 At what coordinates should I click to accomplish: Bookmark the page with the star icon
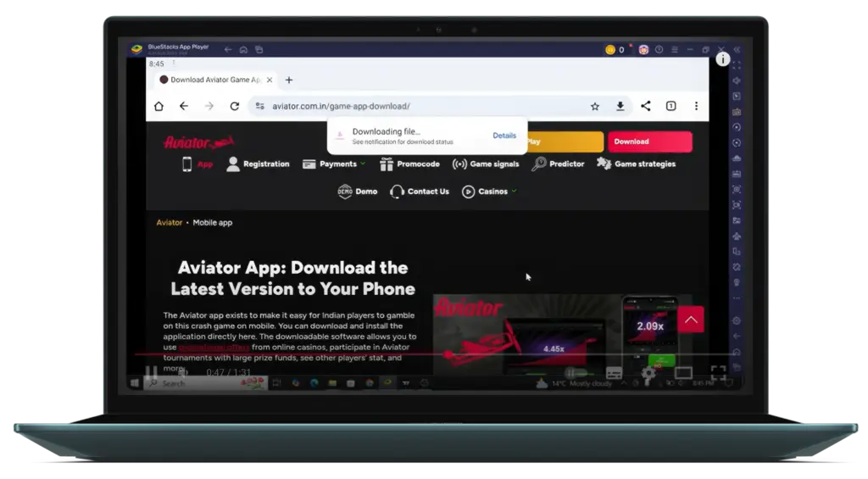595,106
